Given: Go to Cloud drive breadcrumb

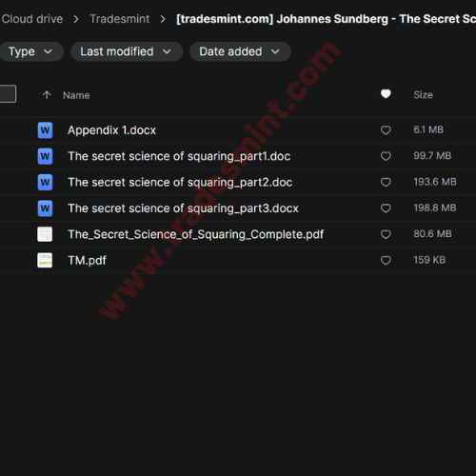Looking at the screenshot, I should pyautogui.click(x=32, y=19).
